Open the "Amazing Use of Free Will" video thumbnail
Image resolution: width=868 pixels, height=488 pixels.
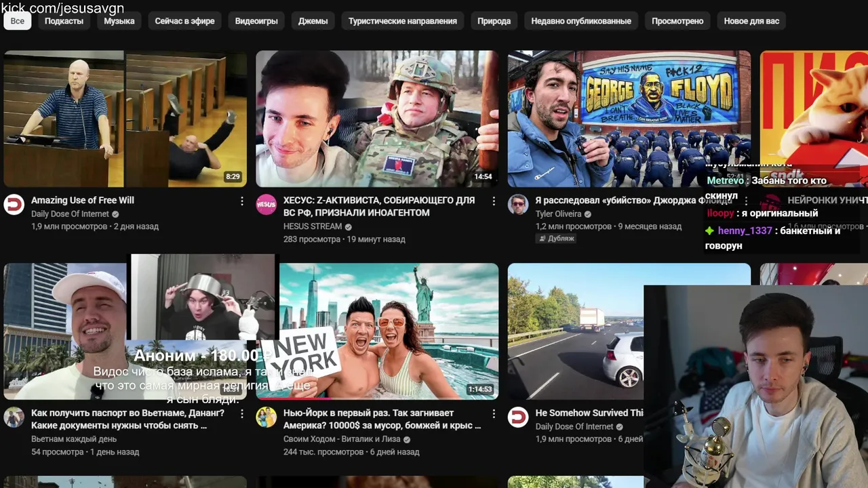click(125, 119)
